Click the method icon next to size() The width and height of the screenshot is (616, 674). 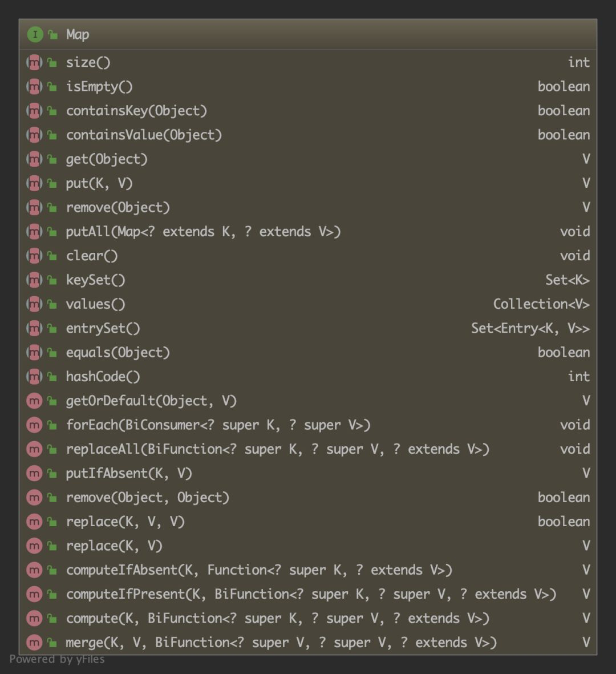coord(35,63)
